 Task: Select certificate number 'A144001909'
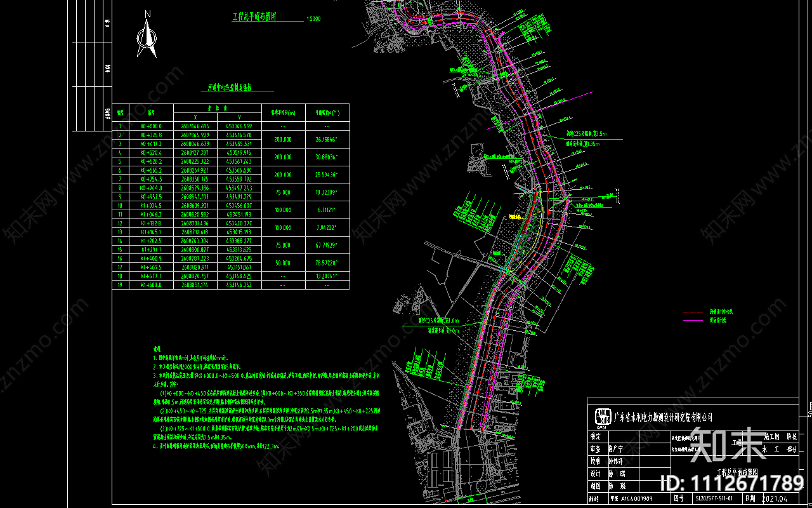(x=635, y=498)
